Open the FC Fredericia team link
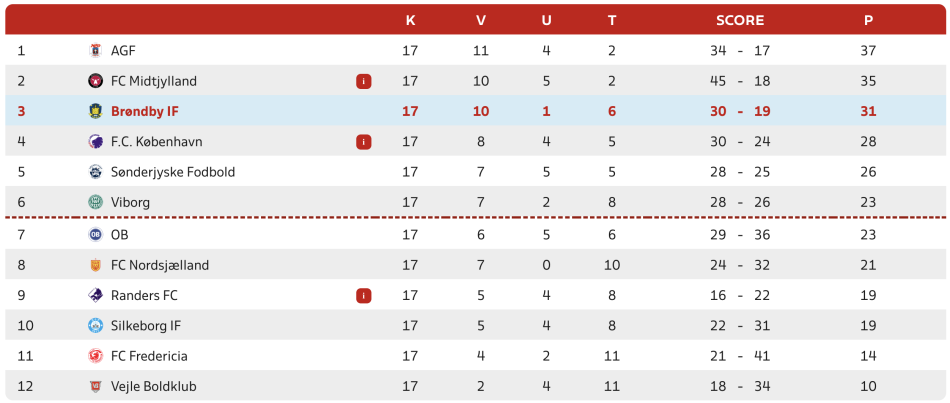This screenshot has height=403, width=950. point(149,356)
